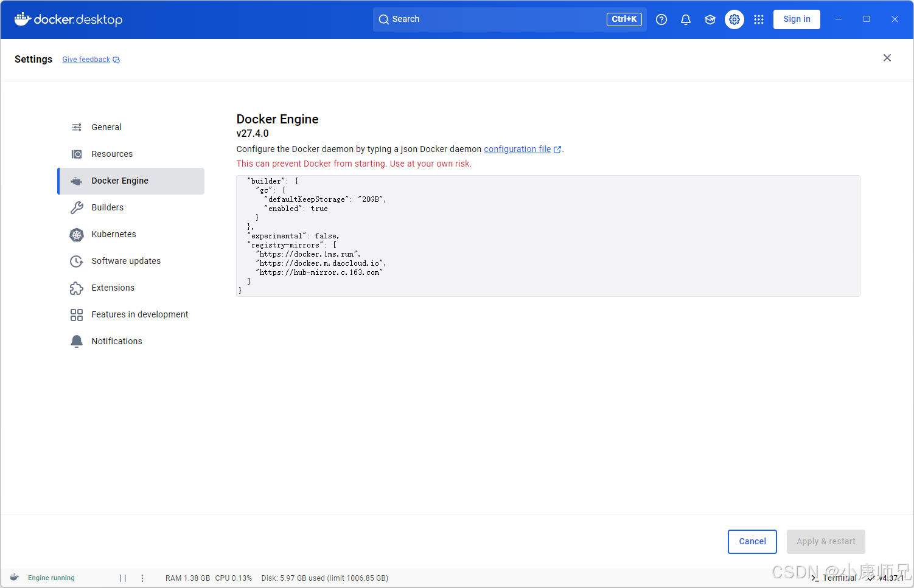The image size is (914, 588).
Task: Click the Kubernetes helm wheel icon
Action: [77, 234]
